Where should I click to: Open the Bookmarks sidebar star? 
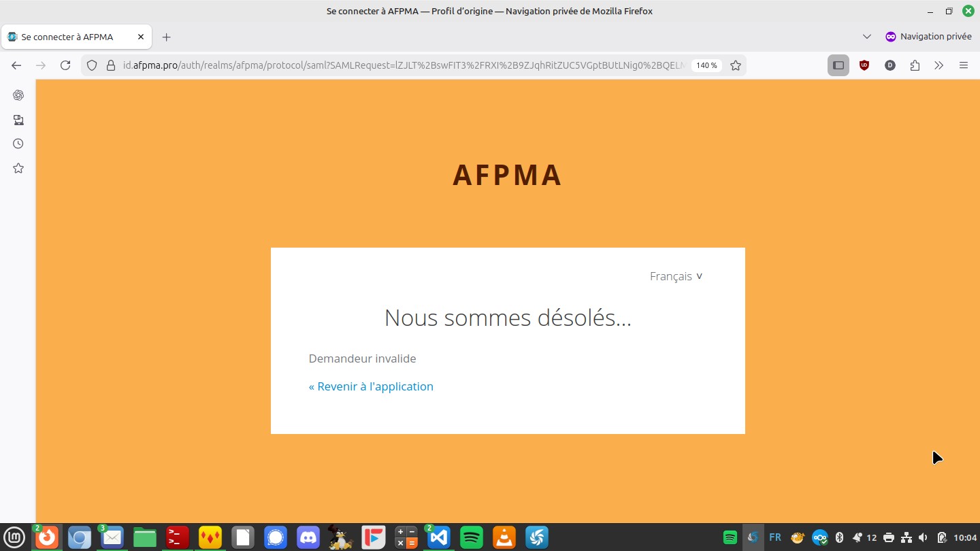(x=18, y=168)
